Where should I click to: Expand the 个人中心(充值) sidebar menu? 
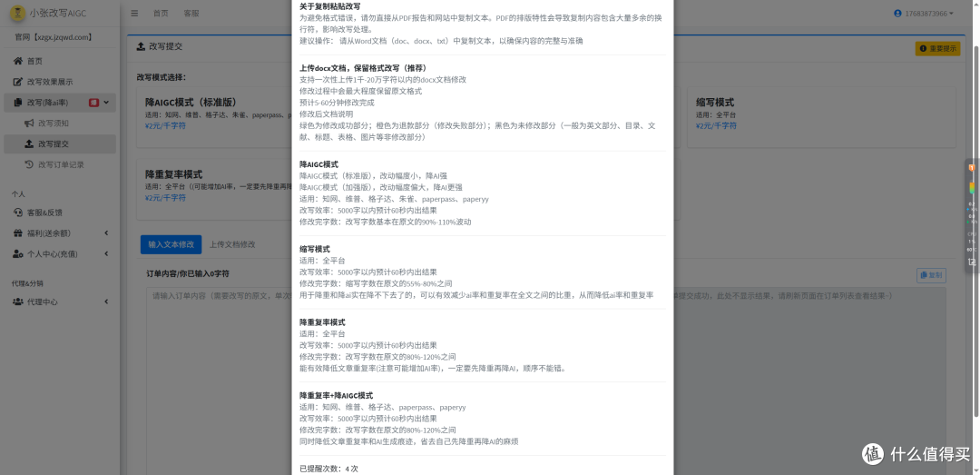[x=59, y=253]
